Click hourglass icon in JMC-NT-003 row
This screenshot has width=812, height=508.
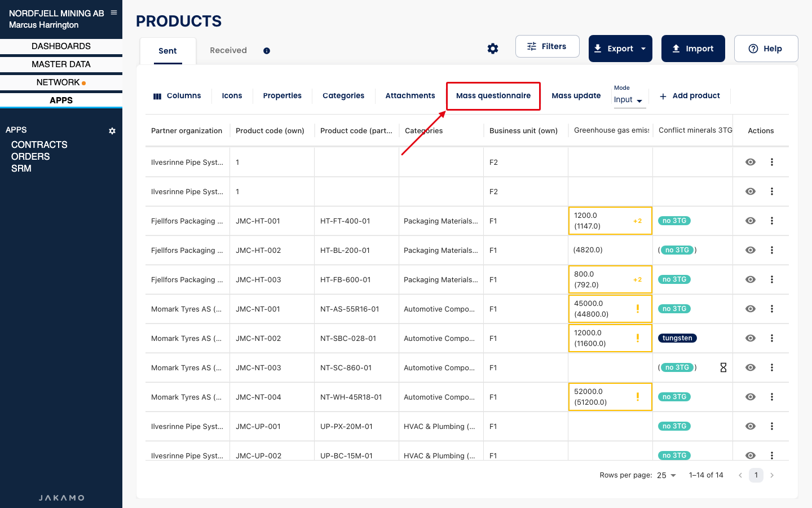[x=723, y=367]
